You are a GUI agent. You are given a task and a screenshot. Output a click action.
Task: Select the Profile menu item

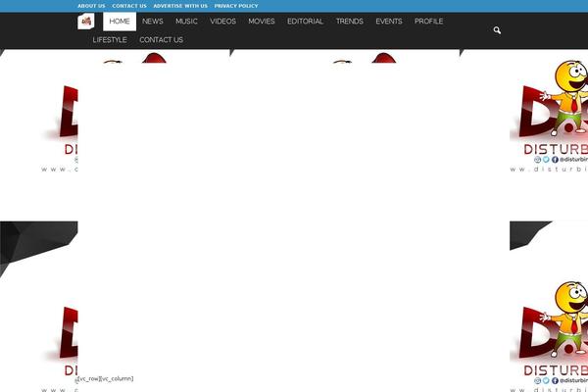[428, 22]
